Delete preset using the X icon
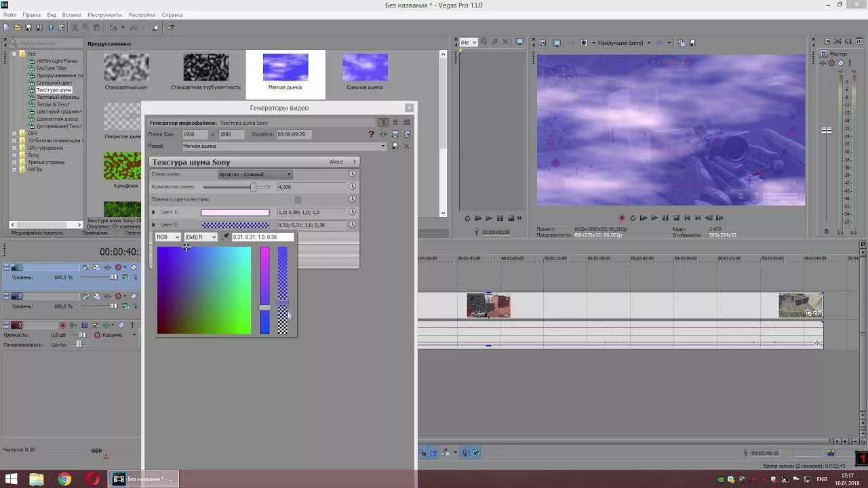 click(407, 146)
